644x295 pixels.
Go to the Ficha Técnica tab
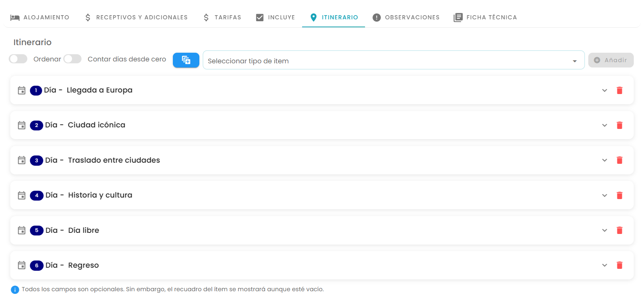coord(485,17)
